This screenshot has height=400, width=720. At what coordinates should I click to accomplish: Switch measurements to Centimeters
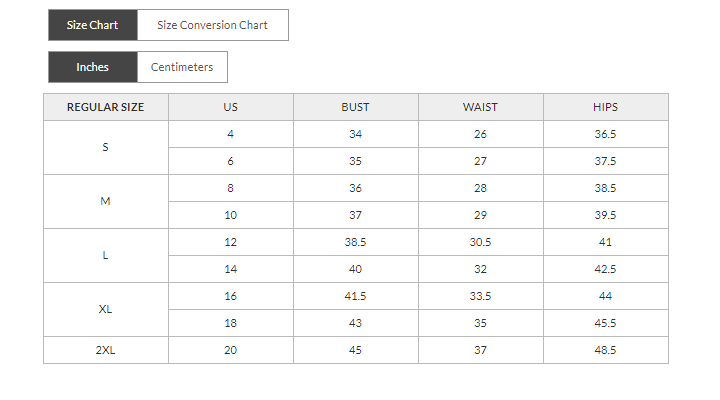(182, 67)
